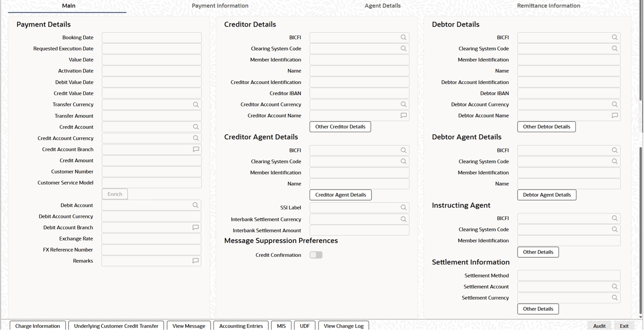Image resolution: width=644 pixels, height=331 pixels.
Task: Click the Settlement Method field
Action: point(569,275)
